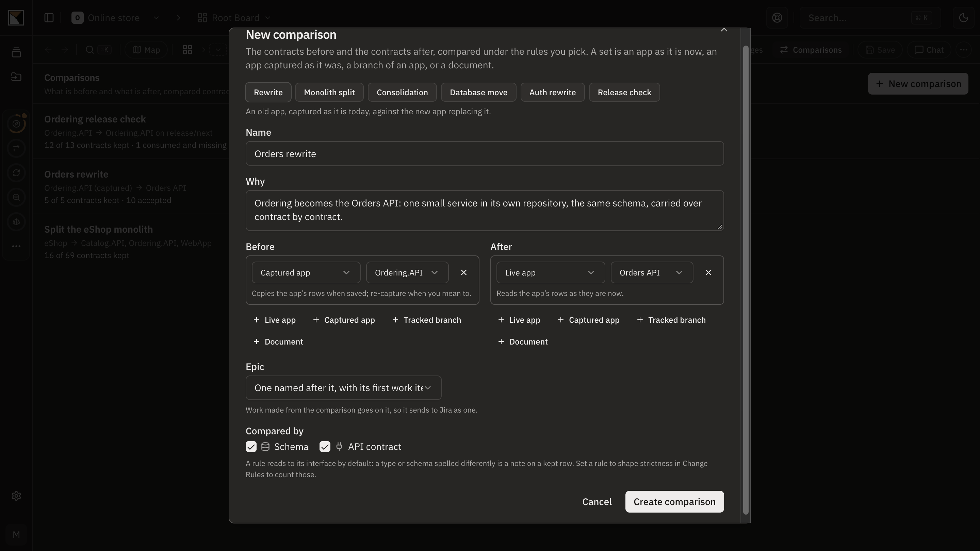Open the stacked layers icon in sidebar
Screen dimensions: 980x551
(16, 52)
